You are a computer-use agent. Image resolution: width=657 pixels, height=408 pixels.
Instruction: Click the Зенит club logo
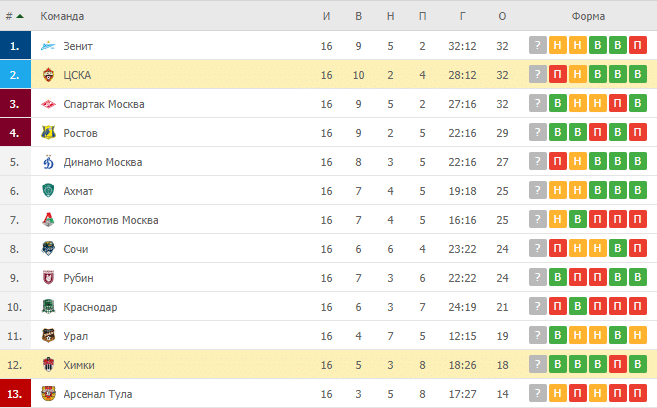click(48, 46)
